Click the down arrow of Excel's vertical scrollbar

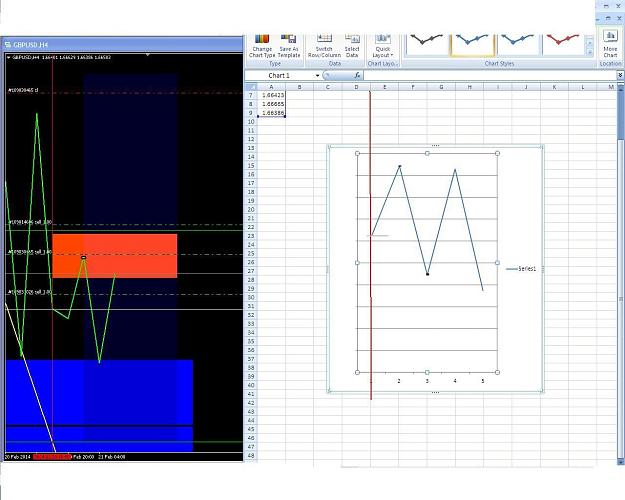click(621, 462)
